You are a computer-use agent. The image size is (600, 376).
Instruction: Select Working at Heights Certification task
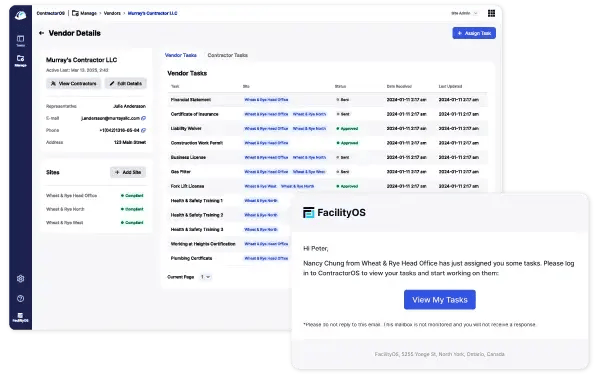click(203, 244)
